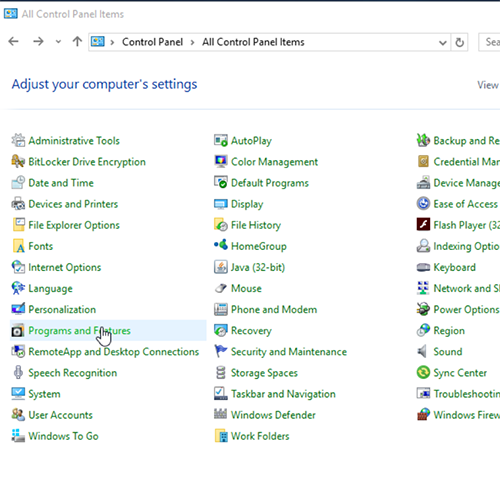Image resolution: width=500 pixels, height=500 pixels.
Task: Click the Windows Firewall icon
Action: point(423,414)
